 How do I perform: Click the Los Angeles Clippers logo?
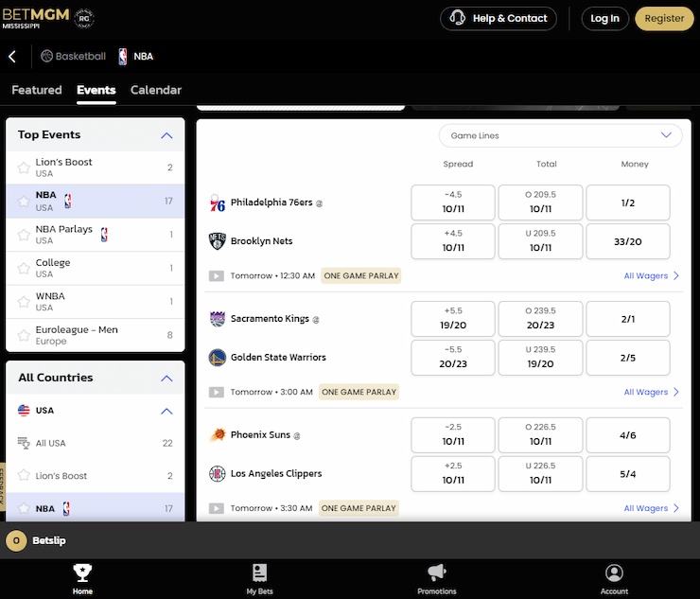[218, 473]
